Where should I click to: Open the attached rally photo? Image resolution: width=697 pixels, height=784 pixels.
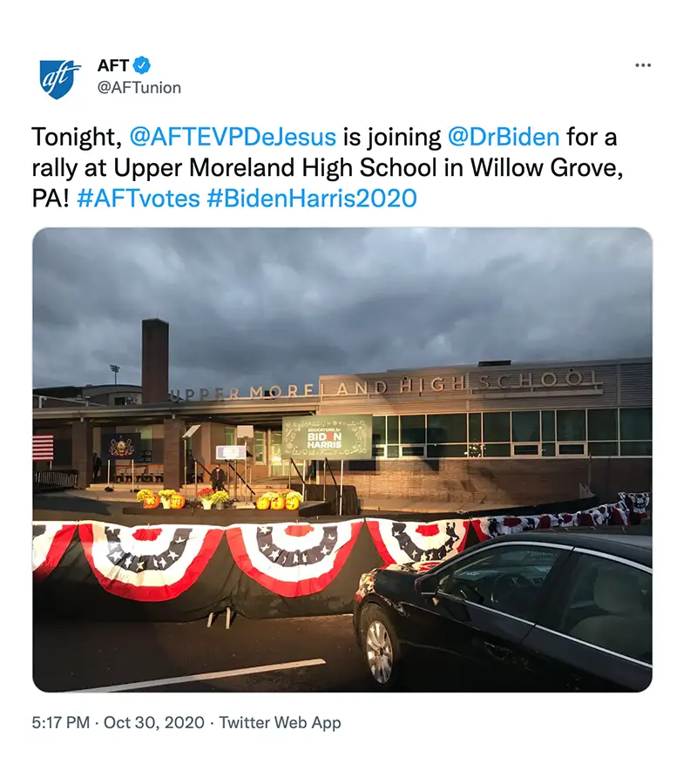342,459
